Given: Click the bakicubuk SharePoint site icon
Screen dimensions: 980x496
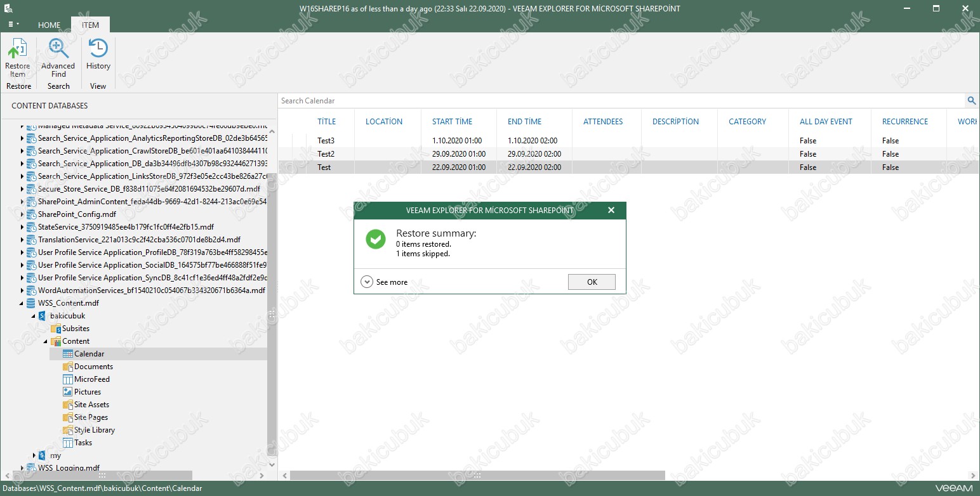Looking at the screenshot, I should [43, 316].
